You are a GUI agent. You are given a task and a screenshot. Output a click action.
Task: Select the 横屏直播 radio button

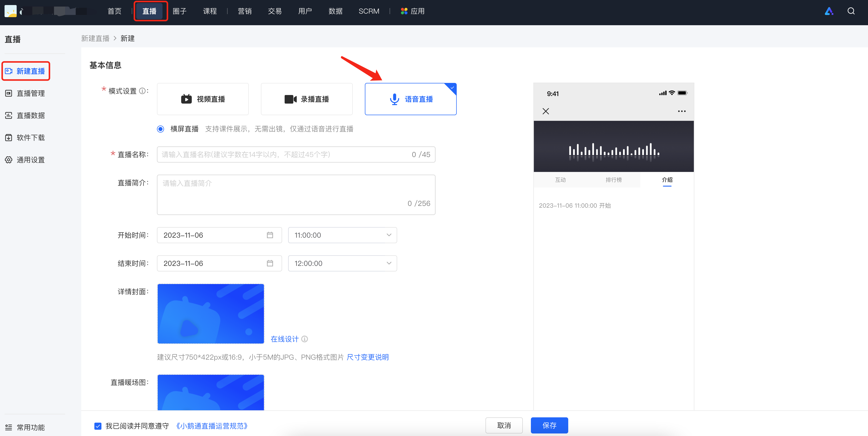161,129
